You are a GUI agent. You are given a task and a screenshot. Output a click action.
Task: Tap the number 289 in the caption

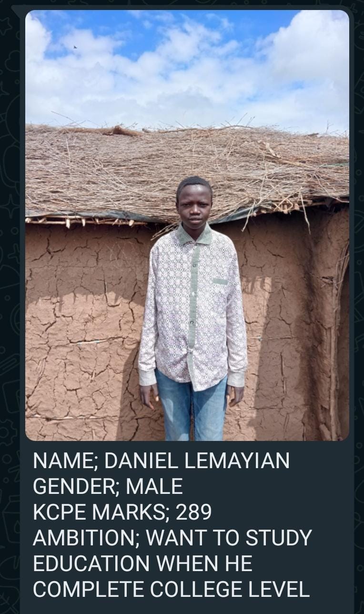pos(193,512)
